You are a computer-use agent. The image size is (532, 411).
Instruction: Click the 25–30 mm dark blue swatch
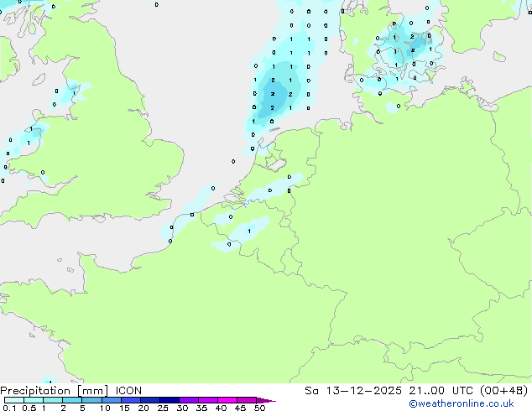click(x=169, y=400)
